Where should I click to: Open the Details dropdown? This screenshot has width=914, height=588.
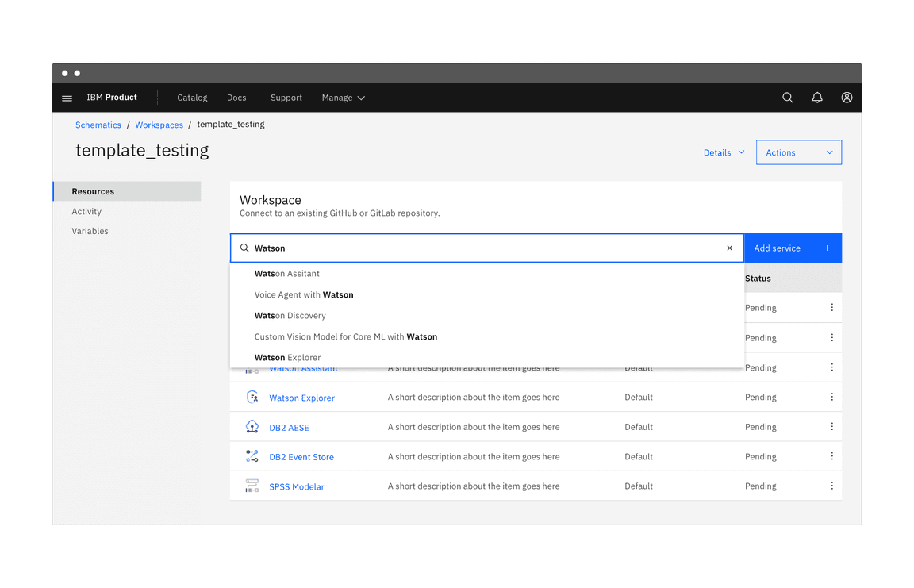pos(723,152)
